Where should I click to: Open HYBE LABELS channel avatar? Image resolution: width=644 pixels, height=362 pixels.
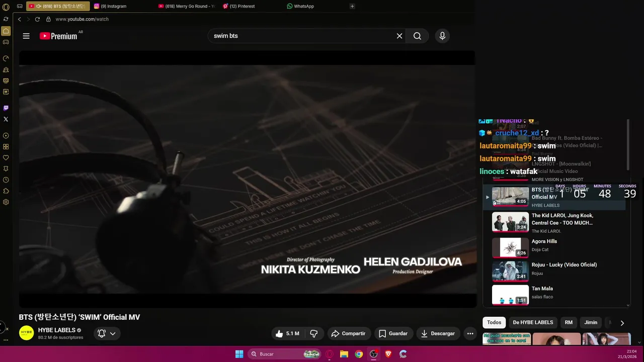pyautogui.click(x=26, y=333)
